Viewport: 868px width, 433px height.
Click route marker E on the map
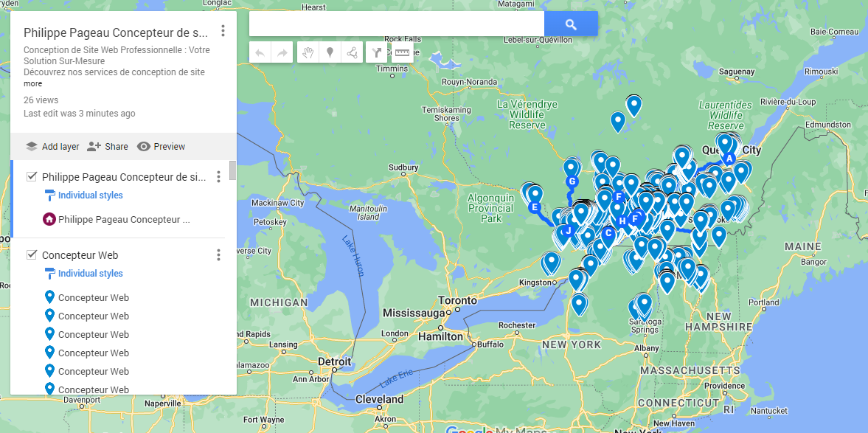[x=535, y=207]
